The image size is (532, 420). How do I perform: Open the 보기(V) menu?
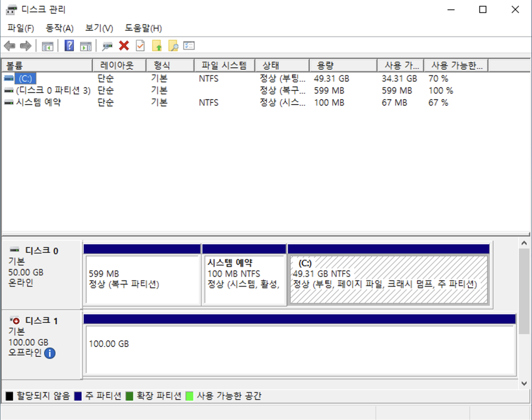click(99, 28)
